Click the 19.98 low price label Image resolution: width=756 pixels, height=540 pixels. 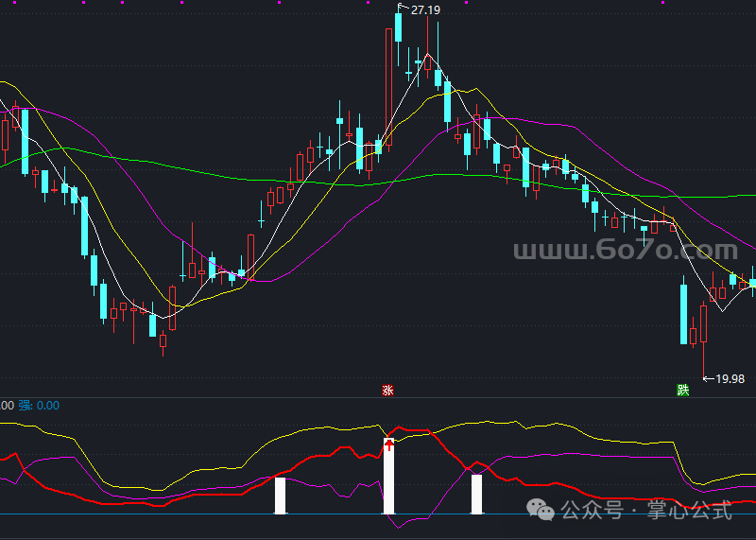click(730, 379)
